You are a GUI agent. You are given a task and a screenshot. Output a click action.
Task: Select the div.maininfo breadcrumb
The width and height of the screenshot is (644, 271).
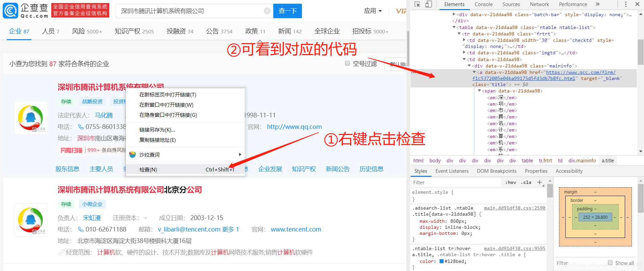582,161
